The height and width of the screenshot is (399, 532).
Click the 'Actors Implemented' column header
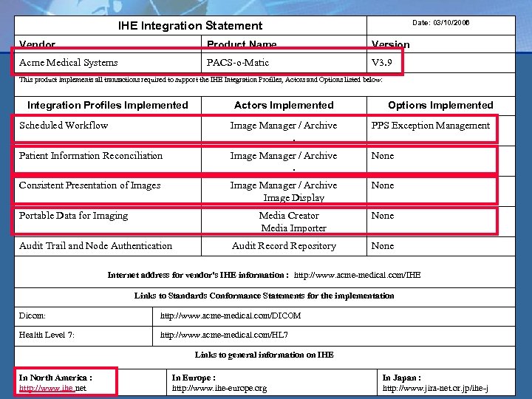pos(284,105)
